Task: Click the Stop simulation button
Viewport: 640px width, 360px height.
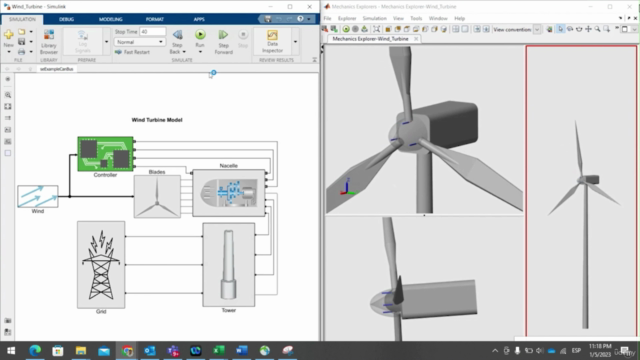Action: [243, 38]
